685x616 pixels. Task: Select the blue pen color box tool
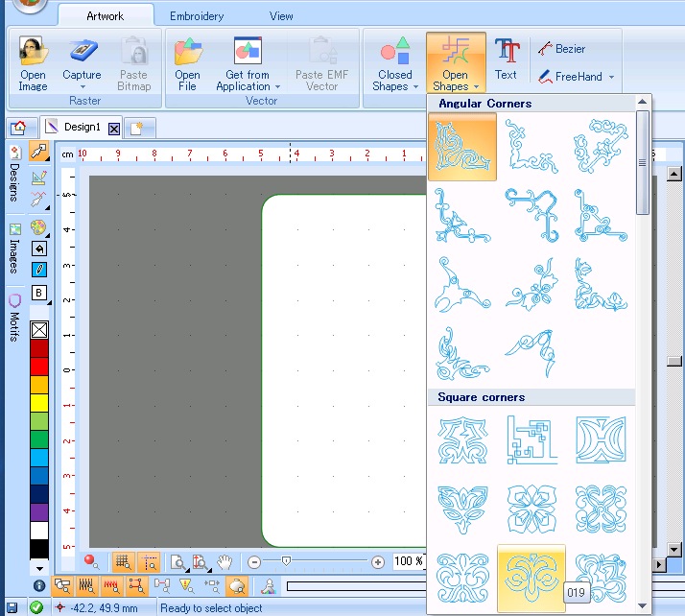(x=39, y=270)
